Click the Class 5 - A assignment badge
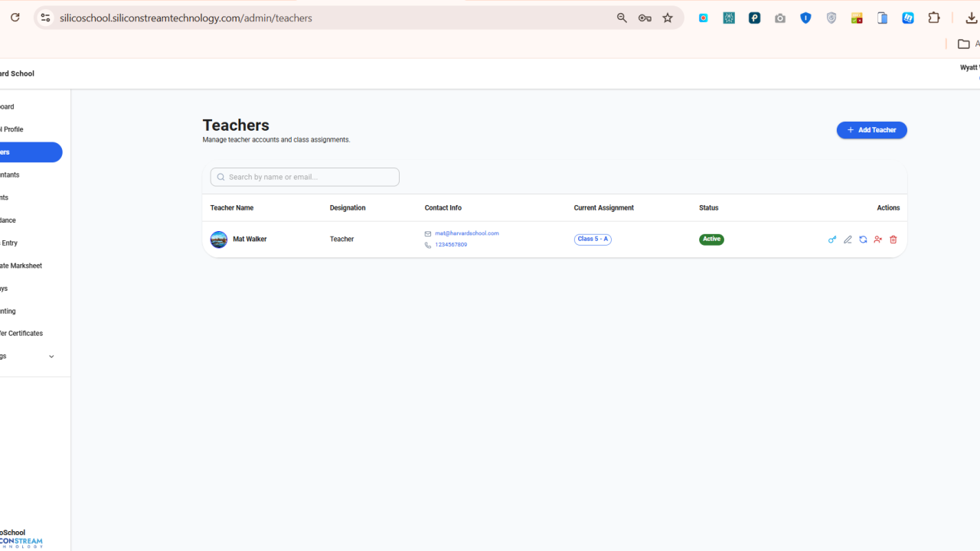This screenshot has height=551, width=980. 593,240
